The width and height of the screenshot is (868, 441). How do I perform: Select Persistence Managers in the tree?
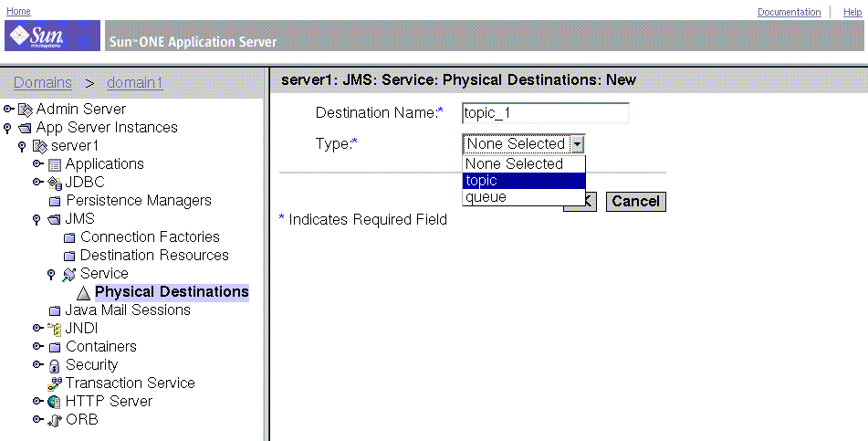[139, 201]
